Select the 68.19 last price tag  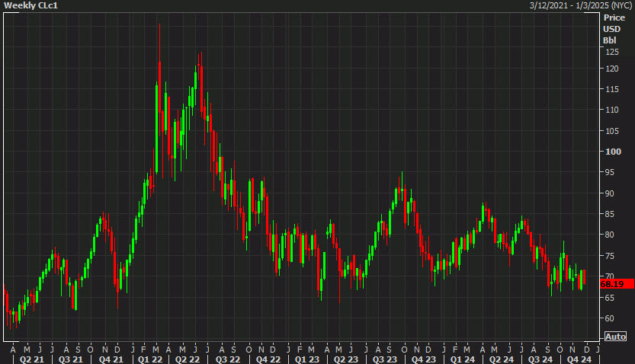(x=617, y=284)
